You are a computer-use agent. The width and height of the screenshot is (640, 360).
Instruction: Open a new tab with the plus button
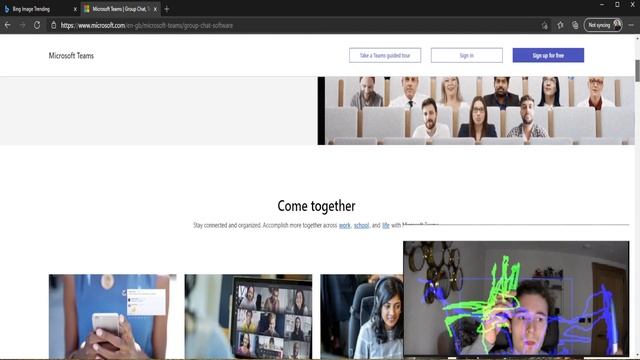click(x=167, y=9)
